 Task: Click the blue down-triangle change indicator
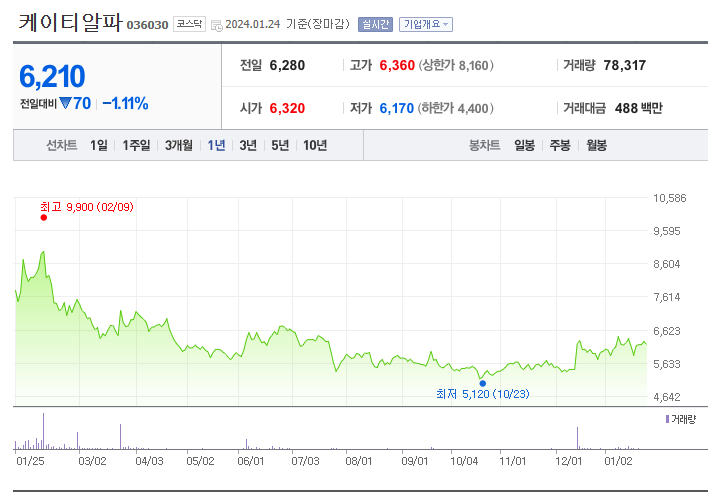65,103
